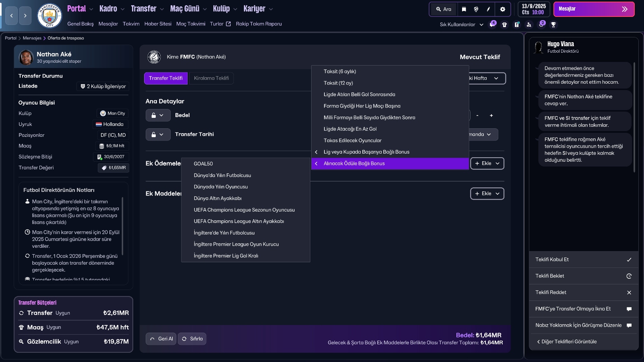Select Taksit (12 ay) from the menu
Viewport: 644px width, 362px height.
(x=338, y=83)
